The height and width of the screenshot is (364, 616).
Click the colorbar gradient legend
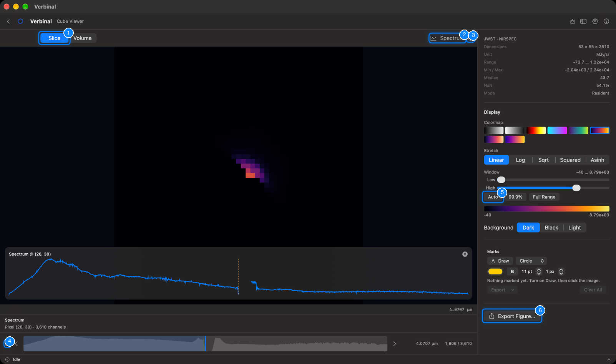[x=546, y=209]
